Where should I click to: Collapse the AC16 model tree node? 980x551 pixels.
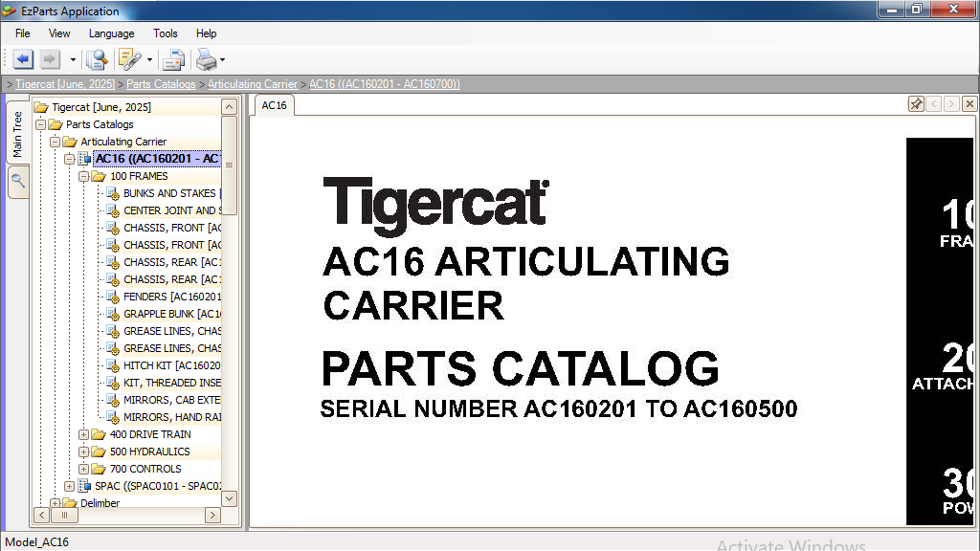click(x=69, y=159)
